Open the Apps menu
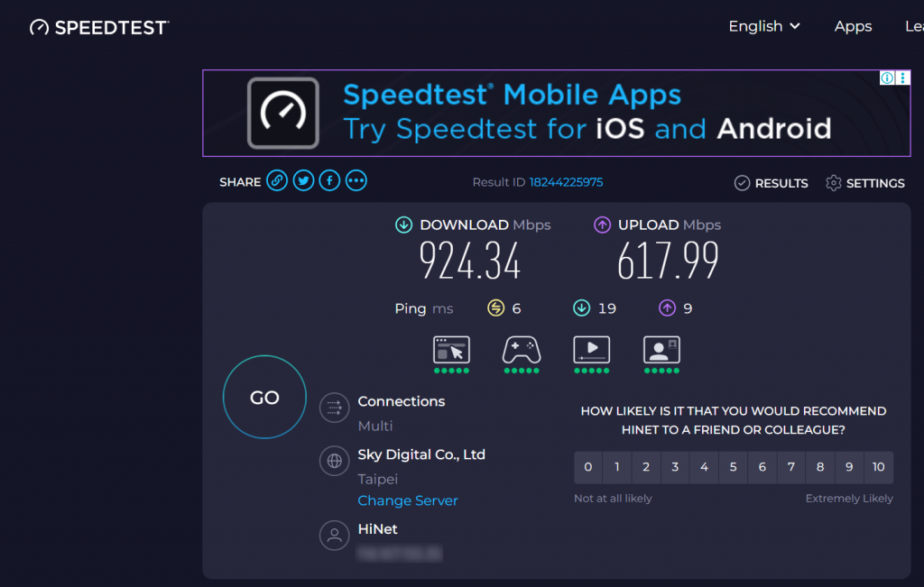 click(853, 26)
